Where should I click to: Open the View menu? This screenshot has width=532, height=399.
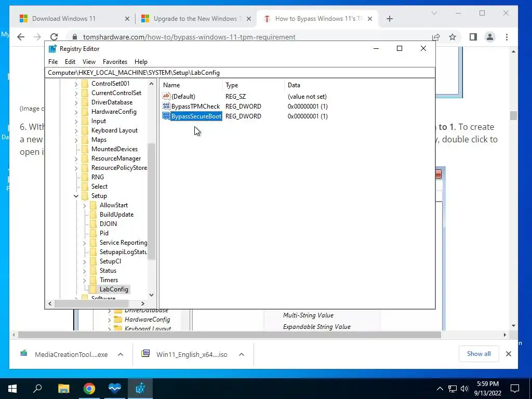pyautogui.click(x=89, y=62)
